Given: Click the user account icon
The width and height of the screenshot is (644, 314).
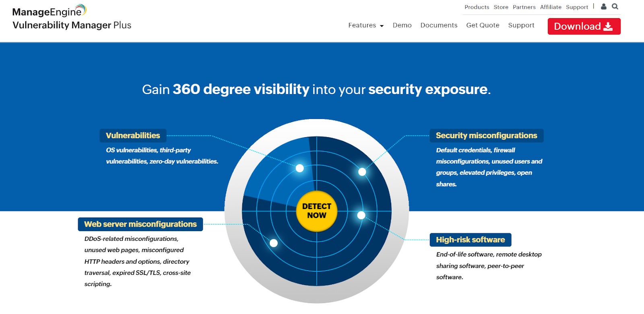Looking at the screenshot, I should (603, 6).
